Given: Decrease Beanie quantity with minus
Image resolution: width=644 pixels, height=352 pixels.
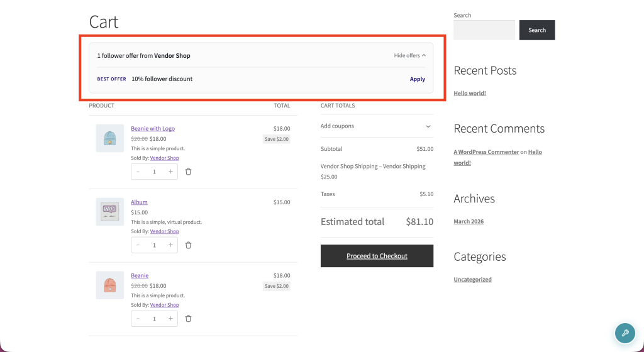Looking at the screenshot, I should 138,319.
